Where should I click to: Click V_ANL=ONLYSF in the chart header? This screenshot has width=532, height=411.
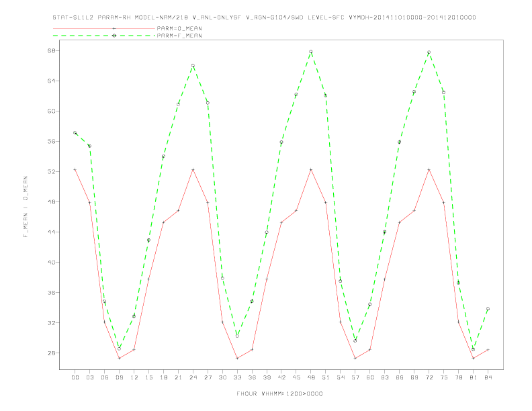pos(217,17)
